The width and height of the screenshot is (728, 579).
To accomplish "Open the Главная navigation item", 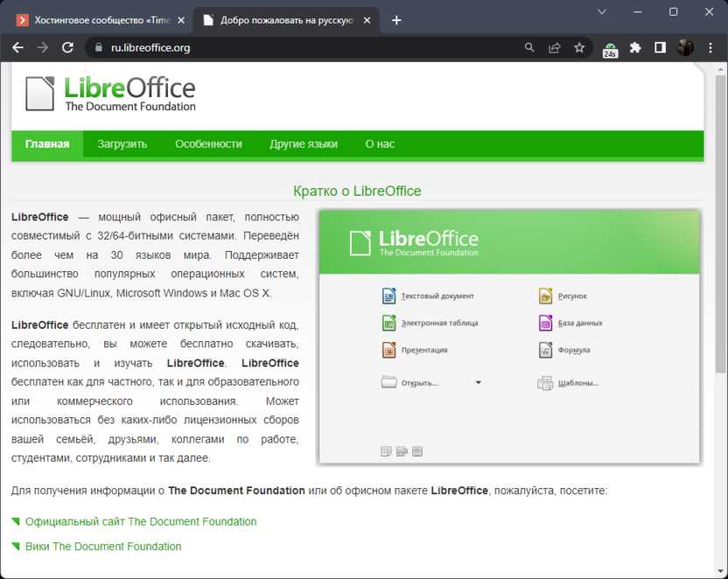I will [47, 144].
